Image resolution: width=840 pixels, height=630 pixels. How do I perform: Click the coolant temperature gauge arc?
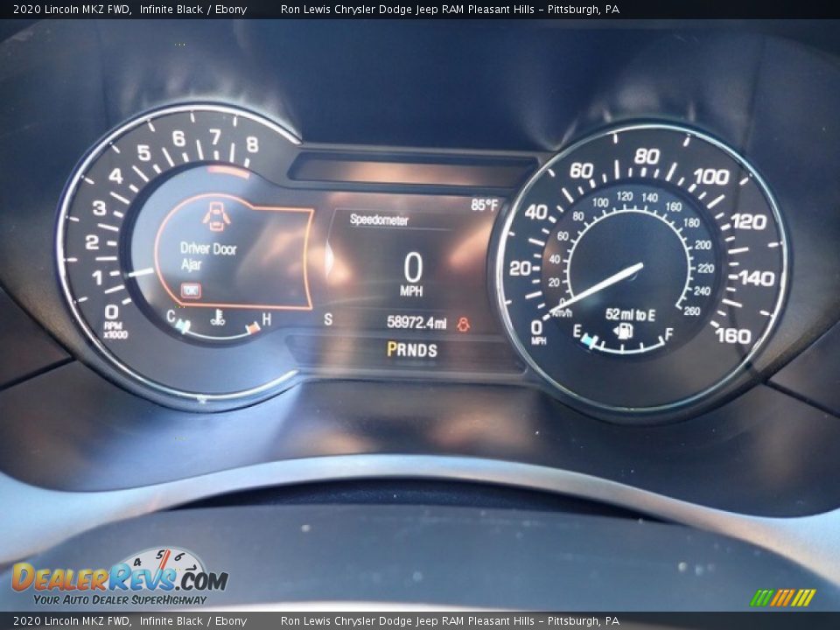220,330
